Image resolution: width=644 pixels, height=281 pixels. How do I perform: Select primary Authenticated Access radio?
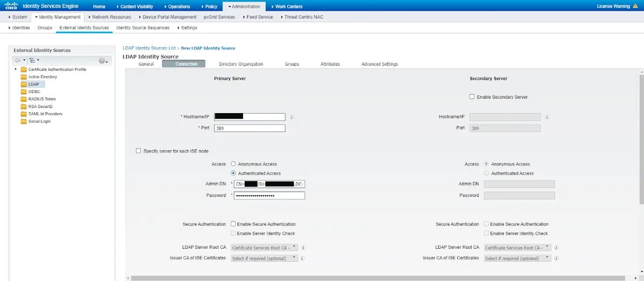point(233,173)
